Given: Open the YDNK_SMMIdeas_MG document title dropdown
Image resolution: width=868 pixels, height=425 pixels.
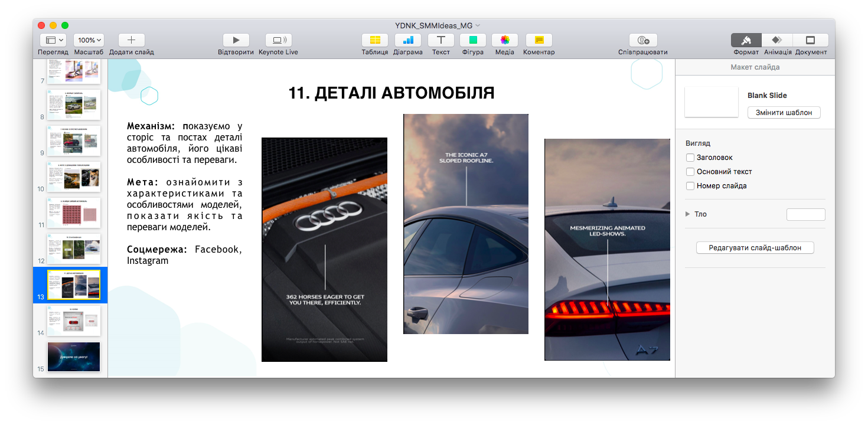Looking at the screenshot, I should click(438, 25).
